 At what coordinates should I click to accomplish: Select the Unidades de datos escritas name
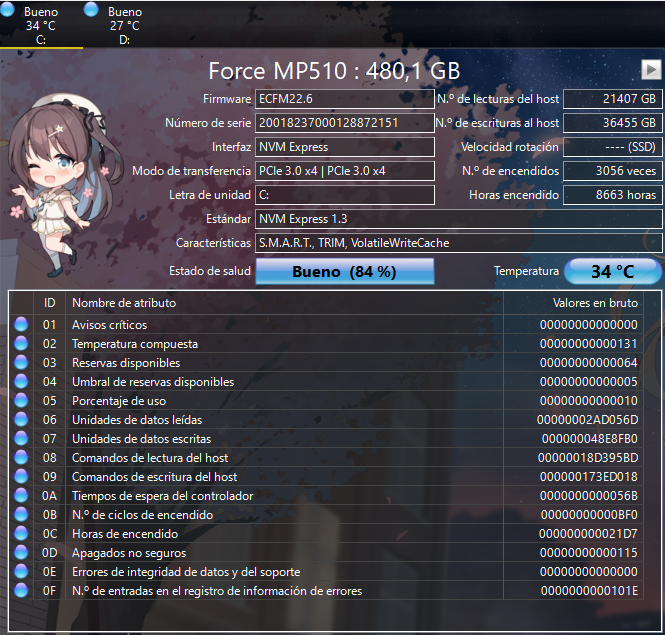pos(142,439)
